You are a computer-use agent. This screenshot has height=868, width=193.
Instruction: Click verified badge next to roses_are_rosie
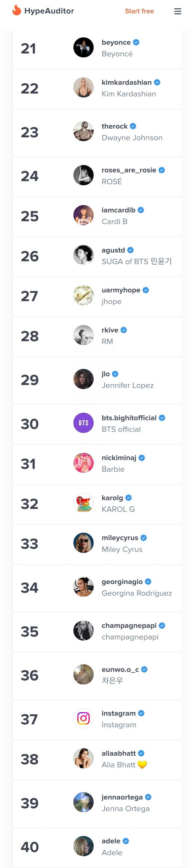pyautogui.click(x=162, y=170)
